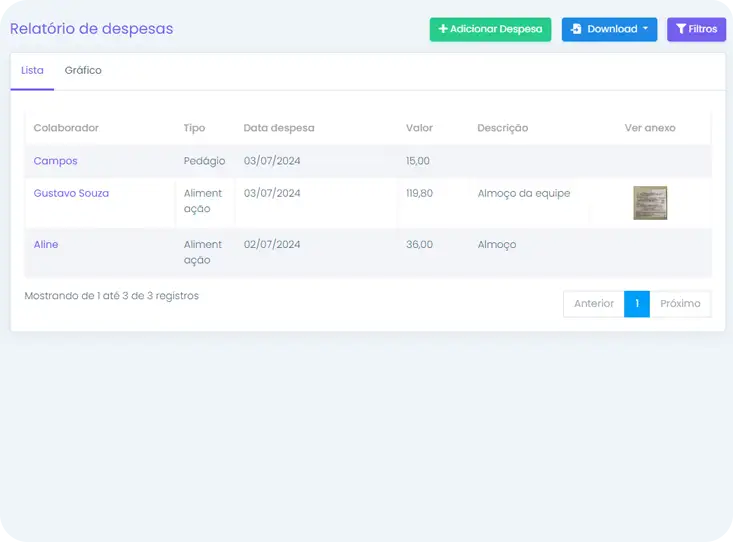Click the funnel icon on Filtros
Screen dimensions: 733x542
click(681, 29)
